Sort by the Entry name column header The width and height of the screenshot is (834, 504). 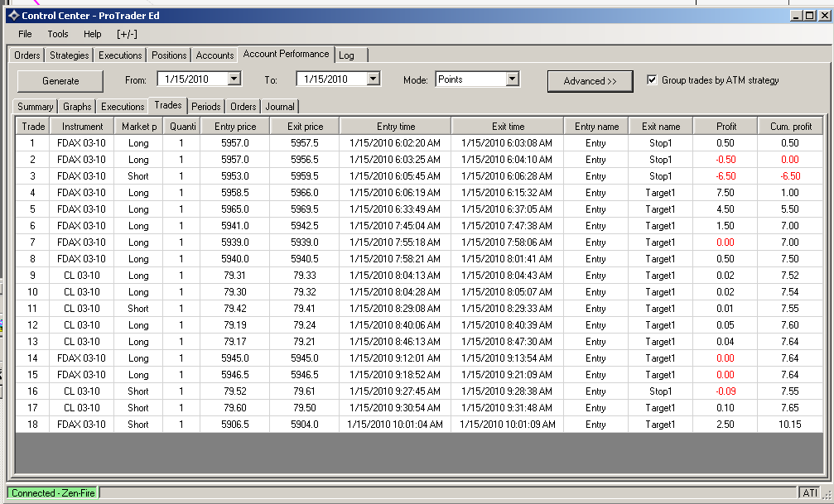597,127
